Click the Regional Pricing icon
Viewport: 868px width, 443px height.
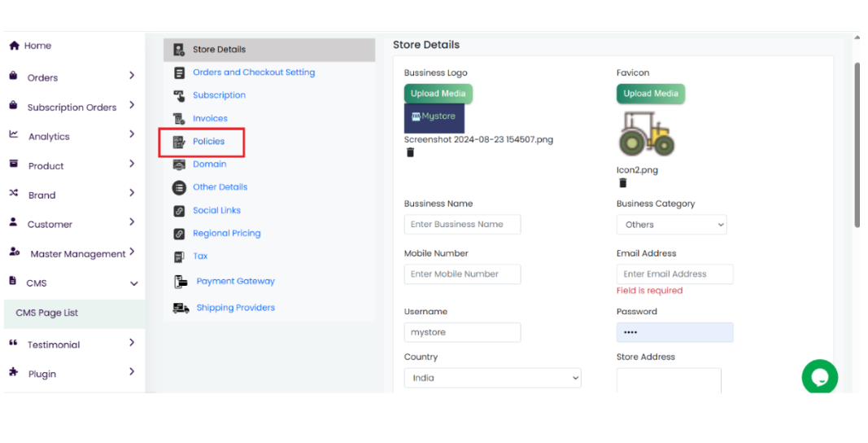tap(179, 234)
